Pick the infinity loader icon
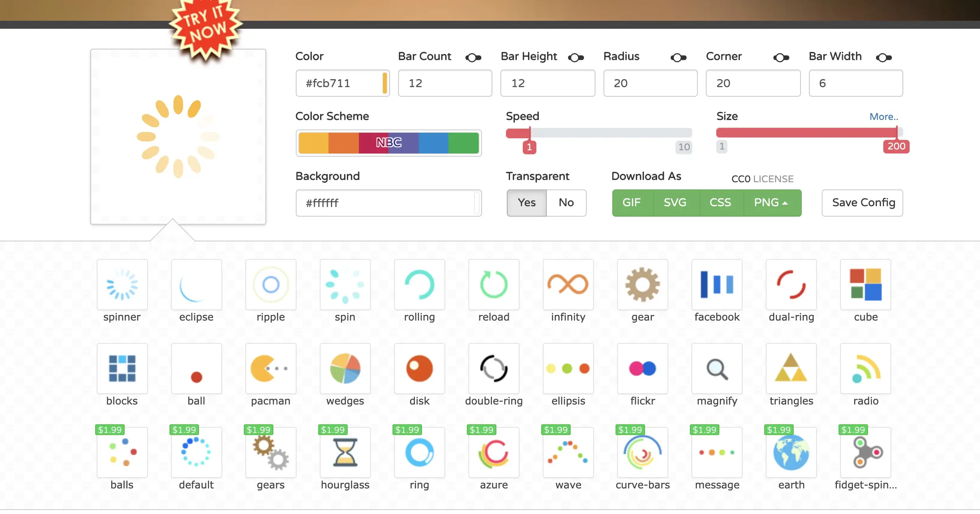Image resolution: width=980 pixels, height=514 pixels. [568, 285]
